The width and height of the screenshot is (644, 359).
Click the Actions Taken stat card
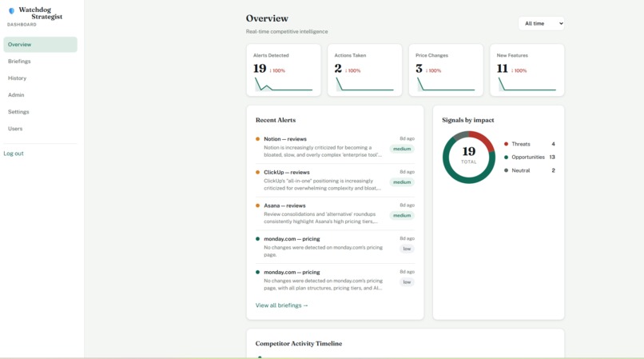point(364,70)
